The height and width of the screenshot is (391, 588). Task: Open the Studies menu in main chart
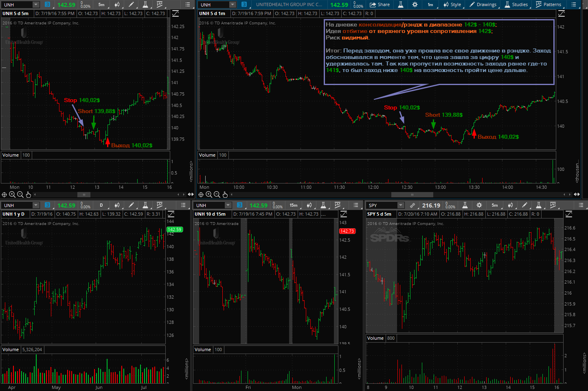point(516,4)
